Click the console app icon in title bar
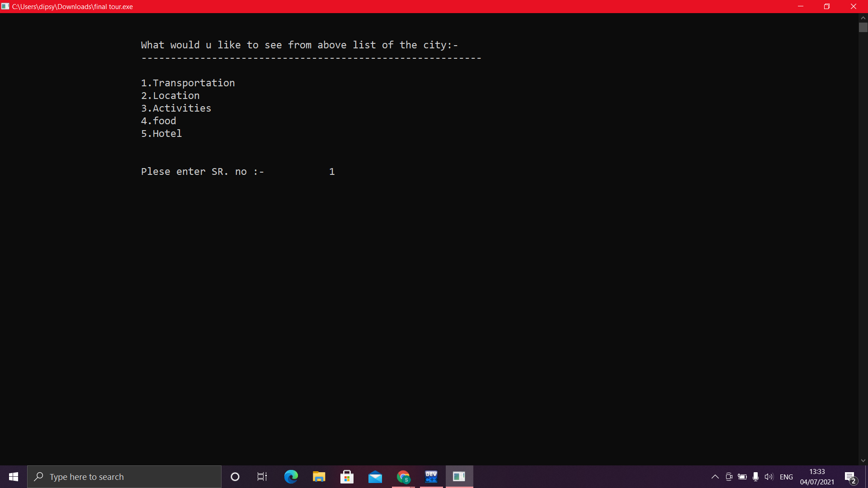868x488 pixels. (5, 6)
